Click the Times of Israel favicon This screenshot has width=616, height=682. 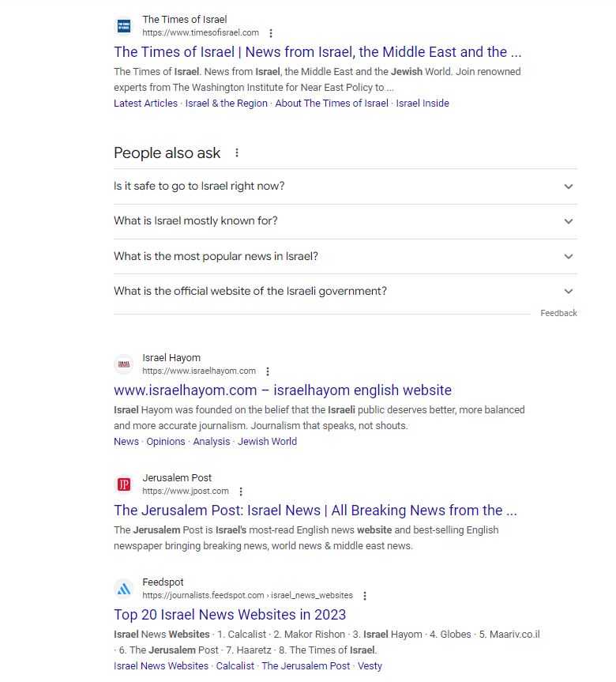(x=126, y=25)
